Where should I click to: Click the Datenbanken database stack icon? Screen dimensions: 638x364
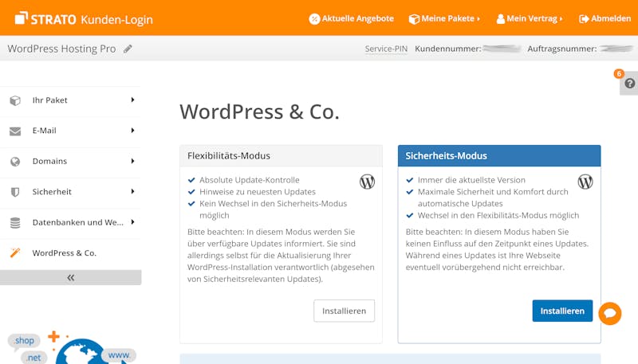(x=15, y=223)
